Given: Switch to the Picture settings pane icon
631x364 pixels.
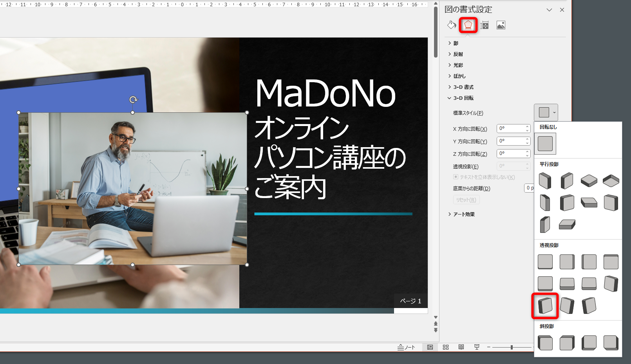Looking at the screenshot, I should (x=501, y=25).
